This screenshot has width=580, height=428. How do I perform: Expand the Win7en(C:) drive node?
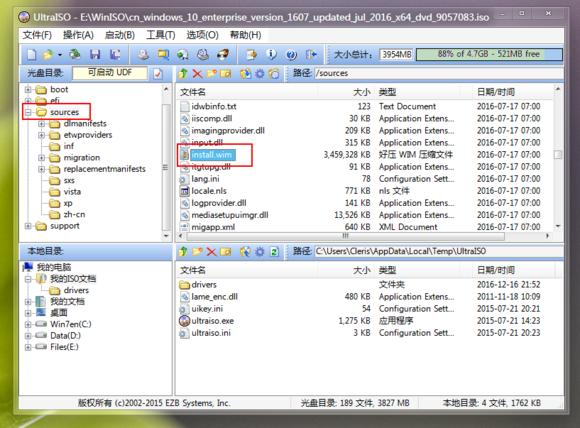(28, 324)
